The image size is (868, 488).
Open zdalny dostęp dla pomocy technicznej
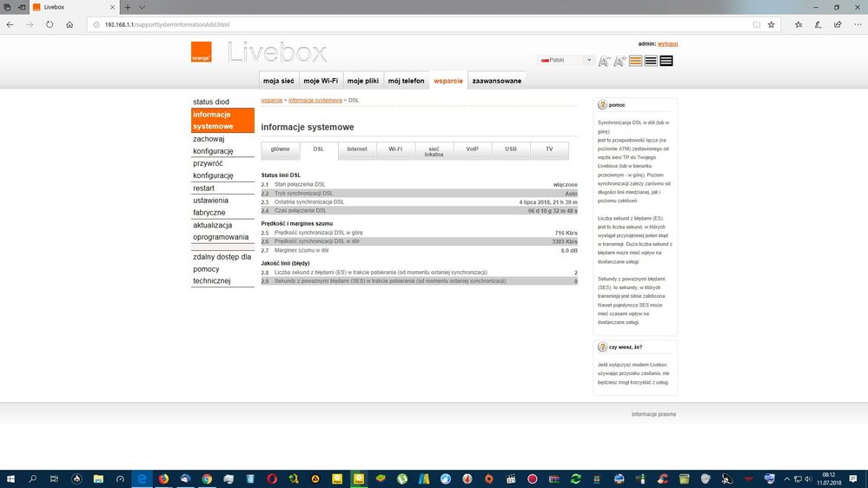(222, 268)
